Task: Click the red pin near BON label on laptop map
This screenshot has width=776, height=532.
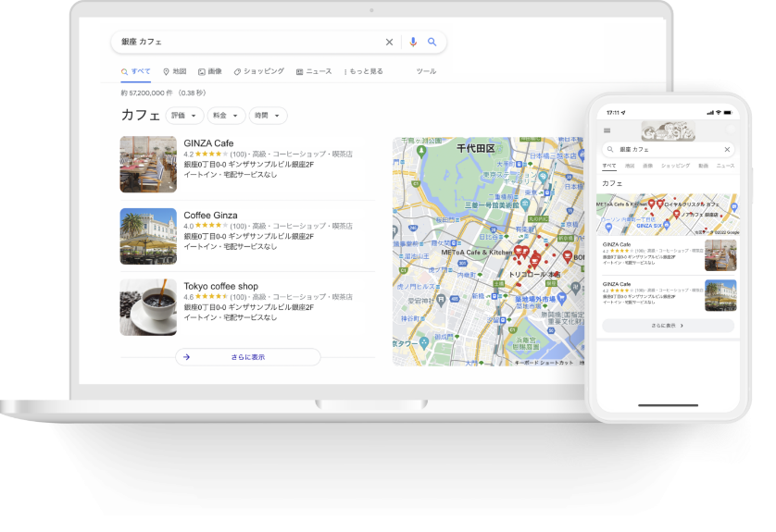Action: click(x=567, y=256)
